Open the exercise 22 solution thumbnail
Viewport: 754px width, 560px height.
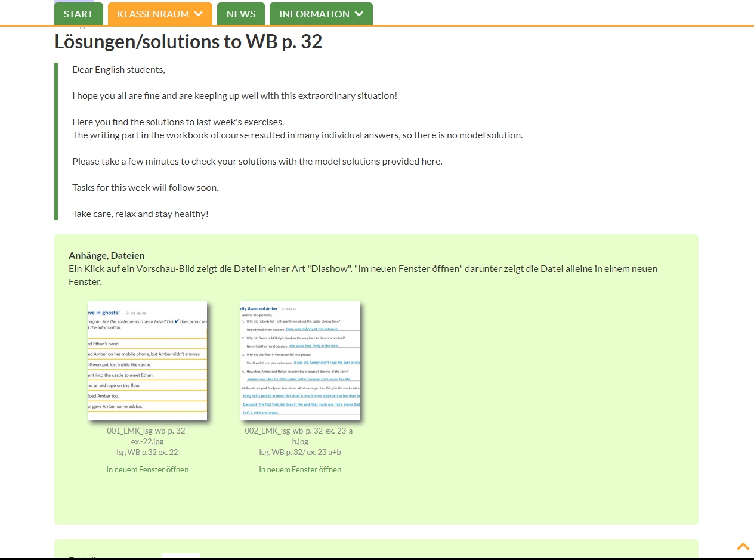coord(147,361)
